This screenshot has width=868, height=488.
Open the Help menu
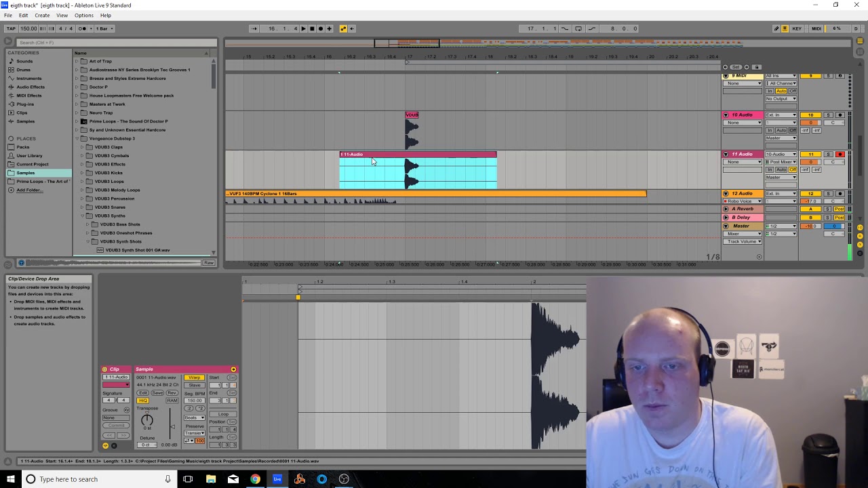[106, 16]
